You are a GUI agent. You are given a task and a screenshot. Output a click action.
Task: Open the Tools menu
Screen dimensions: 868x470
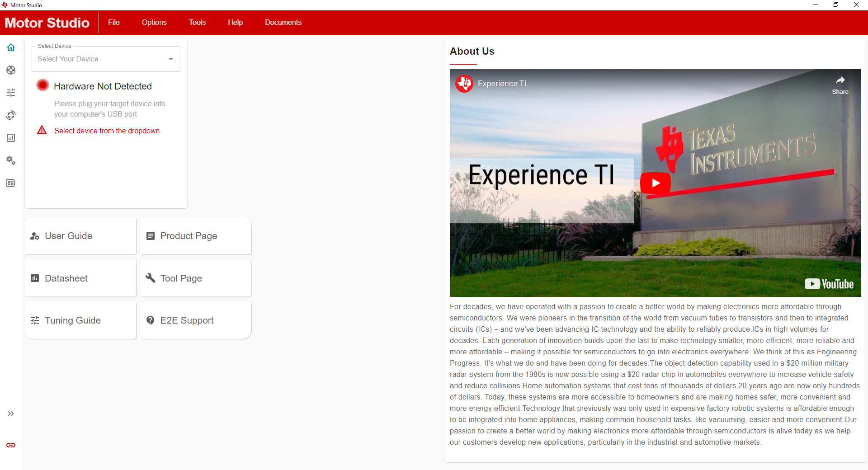(x=197, y=23)
